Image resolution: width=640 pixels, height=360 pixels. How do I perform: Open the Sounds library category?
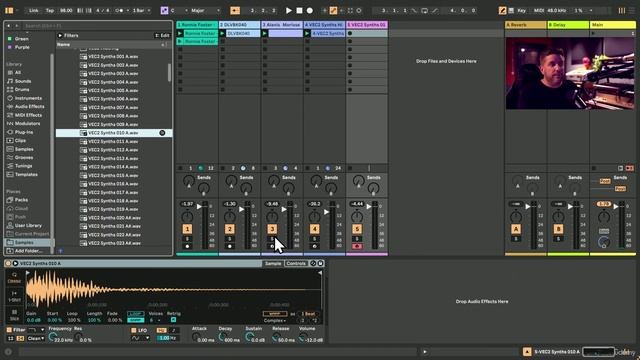pos(23,81)
